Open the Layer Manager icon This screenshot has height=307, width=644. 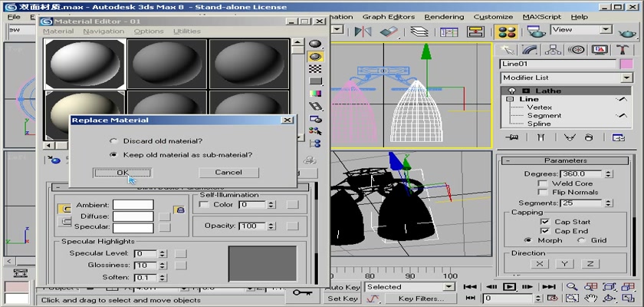419,31
